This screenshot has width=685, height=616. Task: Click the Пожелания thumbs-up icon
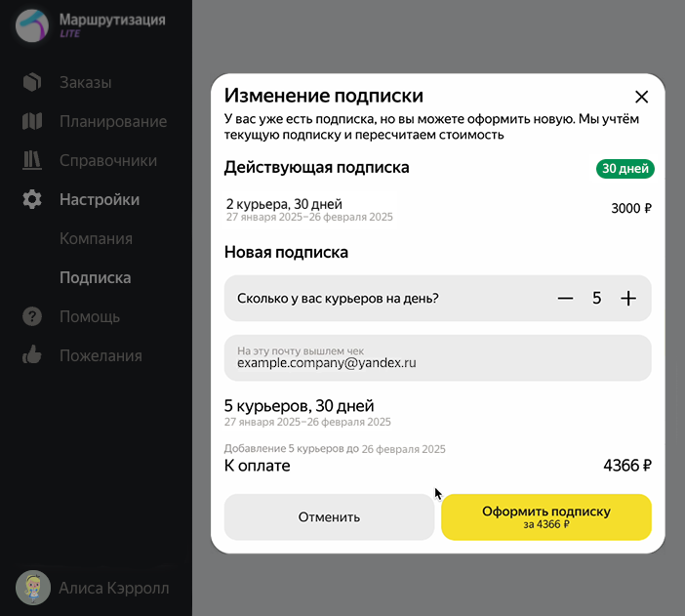32,355
